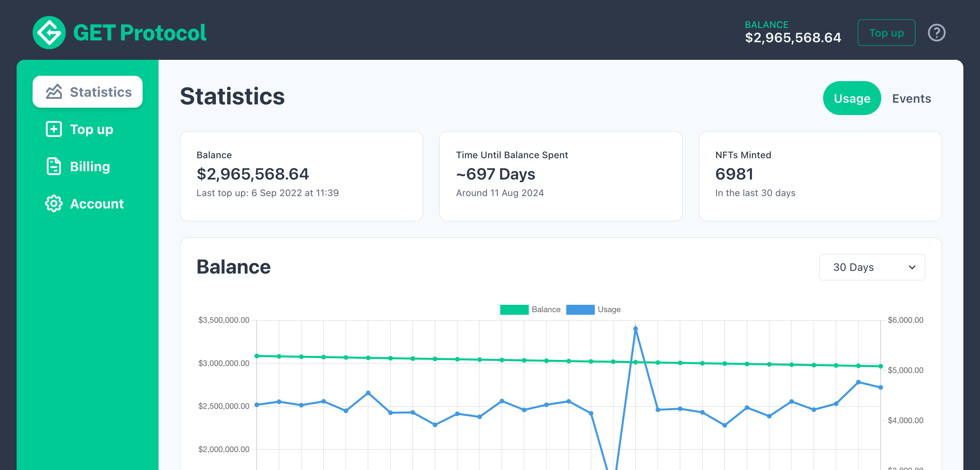Click the NFTs Minted card
Viewport: 980px width, 470px height.
pos(820,176)
